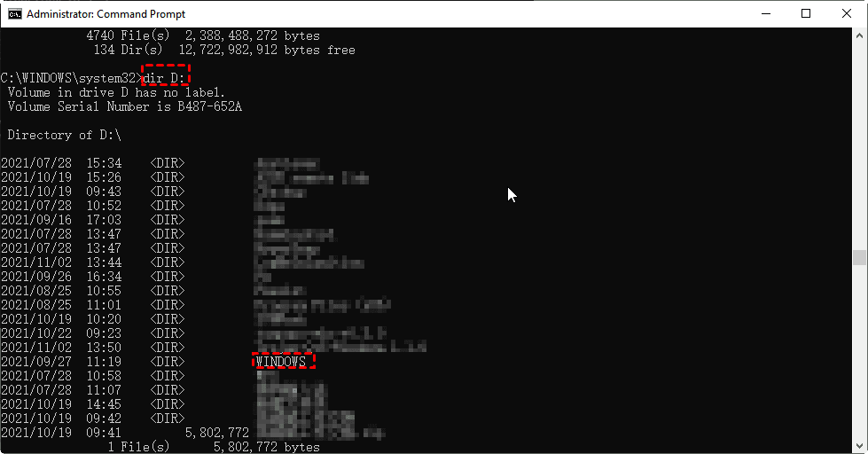Click the scrollbar down arrow
The height and width of the screenshot is (454, 868).
[859, 446]
